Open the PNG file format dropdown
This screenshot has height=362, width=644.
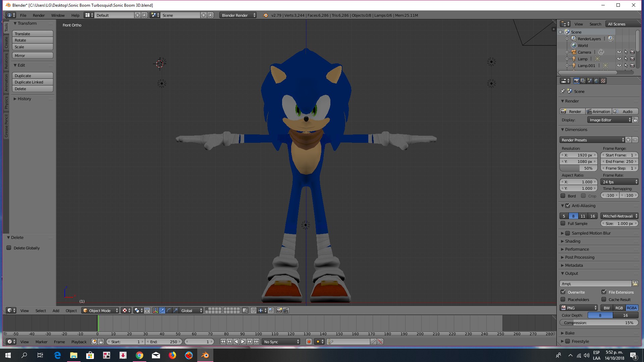(x=579, y=308)
